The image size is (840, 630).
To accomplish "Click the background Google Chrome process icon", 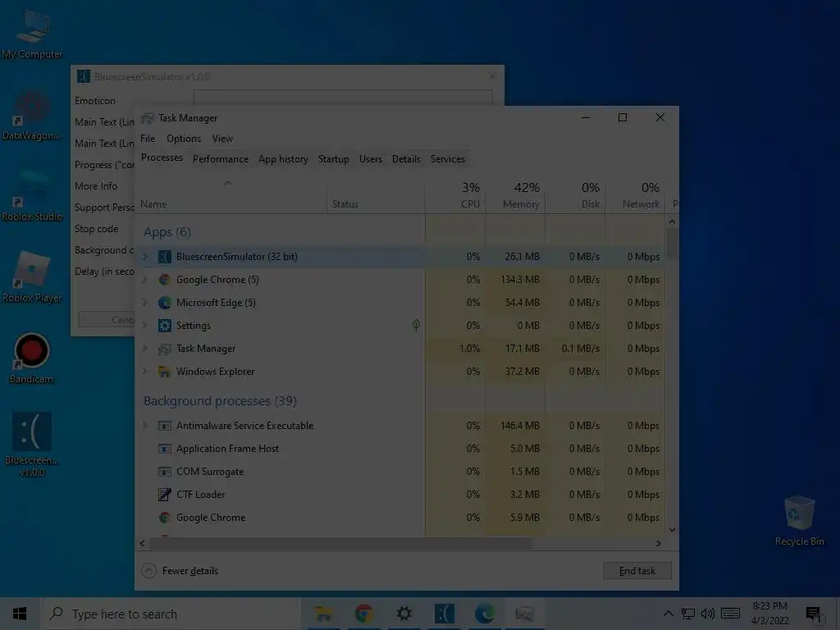I will (x=164, y=518).
